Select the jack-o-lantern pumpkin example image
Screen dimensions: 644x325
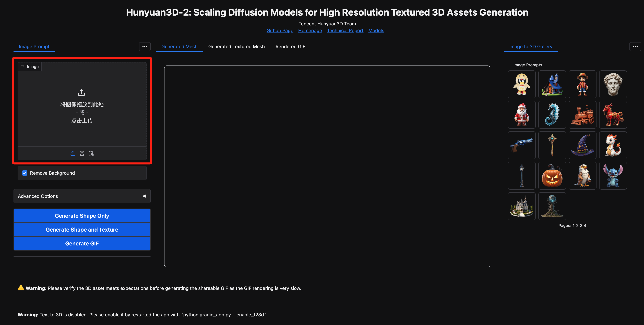[x=552, y=176]
